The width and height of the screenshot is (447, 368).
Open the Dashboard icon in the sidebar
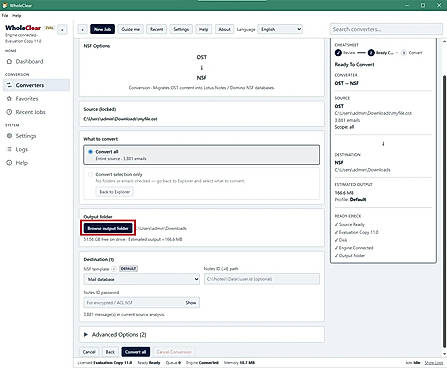9,61
